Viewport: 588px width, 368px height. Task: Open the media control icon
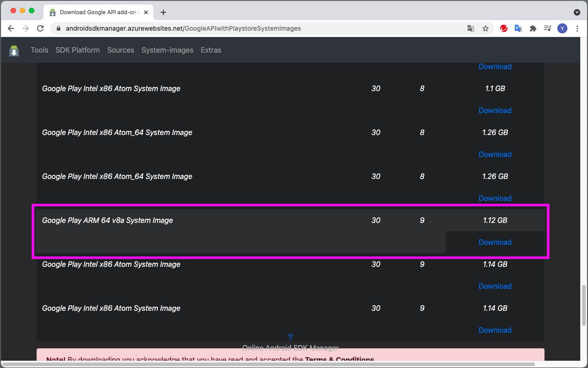click(547, 28)
